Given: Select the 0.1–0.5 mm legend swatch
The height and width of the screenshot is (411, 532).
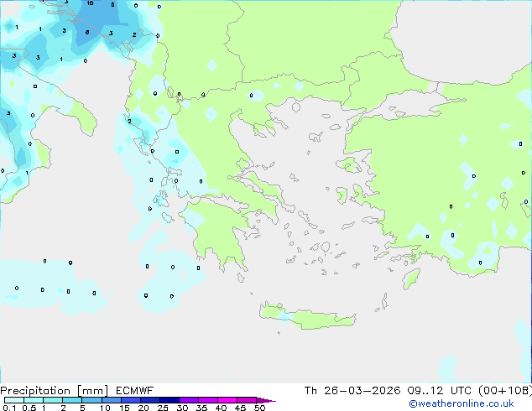Looking at the screenshot, I should click(x=14, y=400).
